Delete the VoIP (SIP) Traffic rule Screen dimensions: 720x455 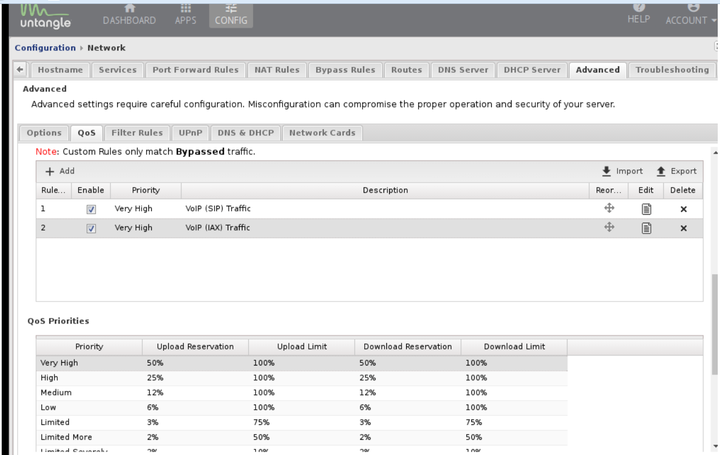[x=684, y=209]
